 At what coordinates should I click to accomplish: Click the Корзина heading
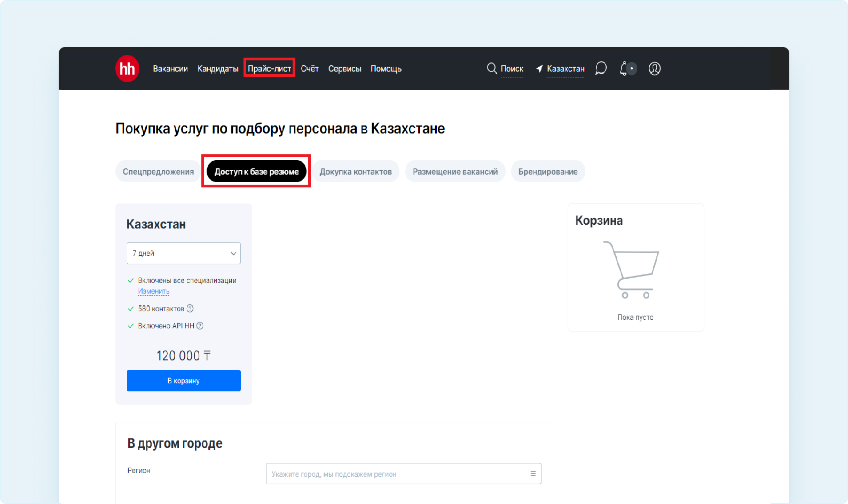point(599,220)
